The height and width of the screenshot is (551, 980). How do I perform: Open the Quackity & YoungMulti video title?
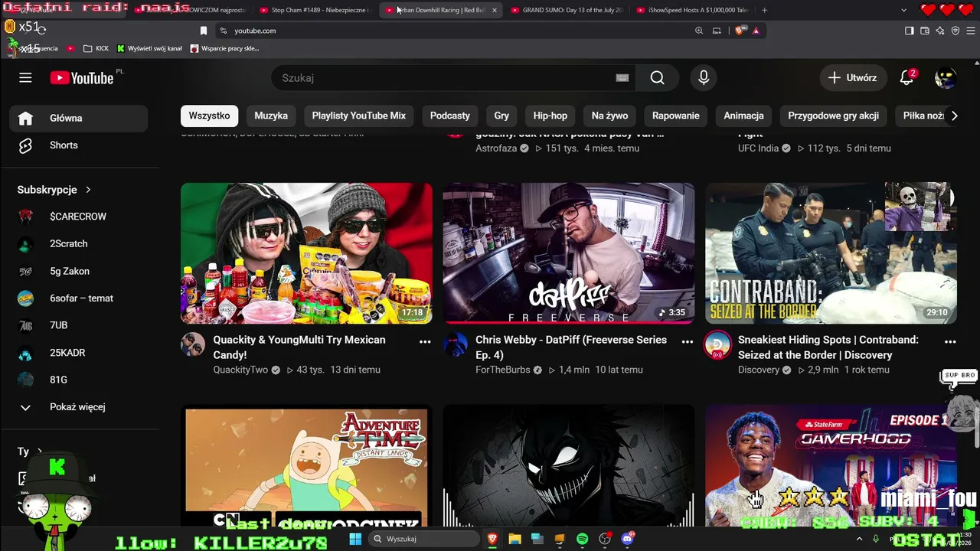299,347
